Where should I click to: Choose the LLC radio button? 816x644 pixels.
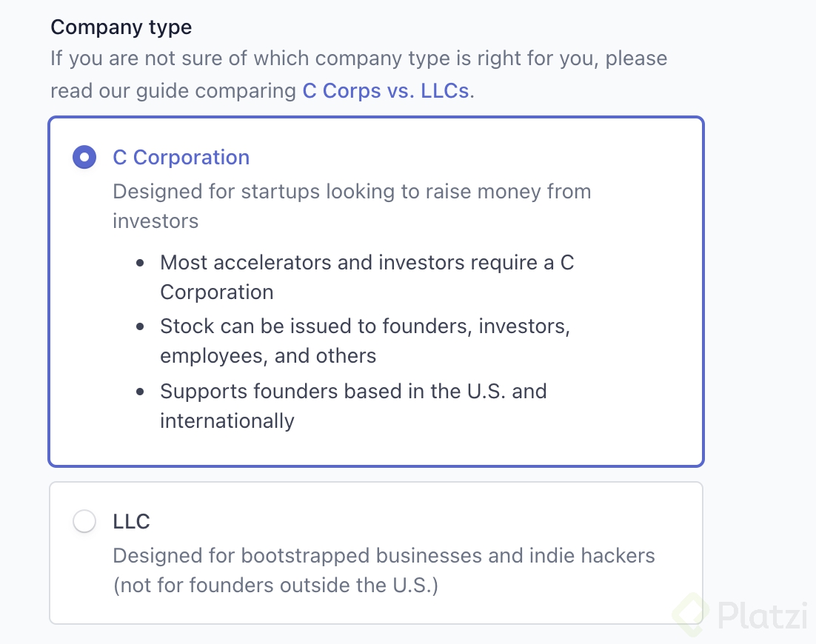[84, 521]
